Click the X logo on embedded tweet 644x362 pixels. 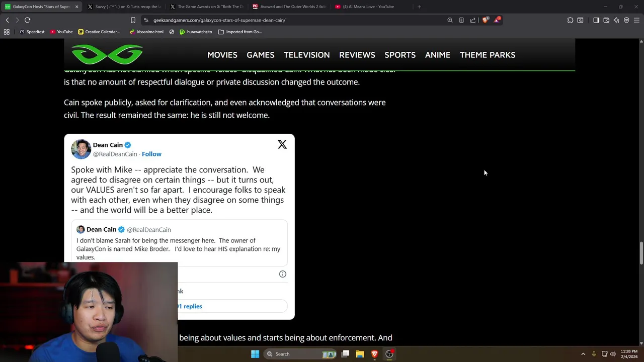coord(282,145)
